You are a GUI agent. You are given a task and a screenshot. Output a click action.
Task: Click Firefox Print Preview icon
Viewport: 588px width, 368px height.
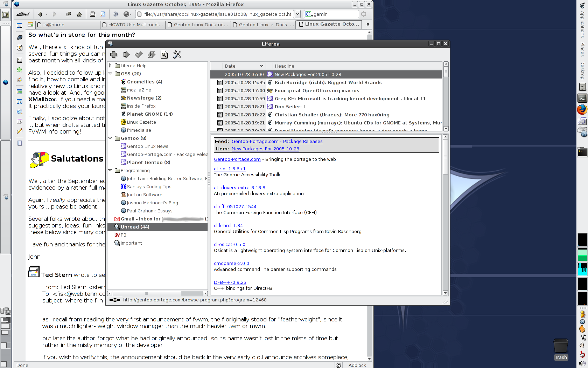(x=103, y=14)
